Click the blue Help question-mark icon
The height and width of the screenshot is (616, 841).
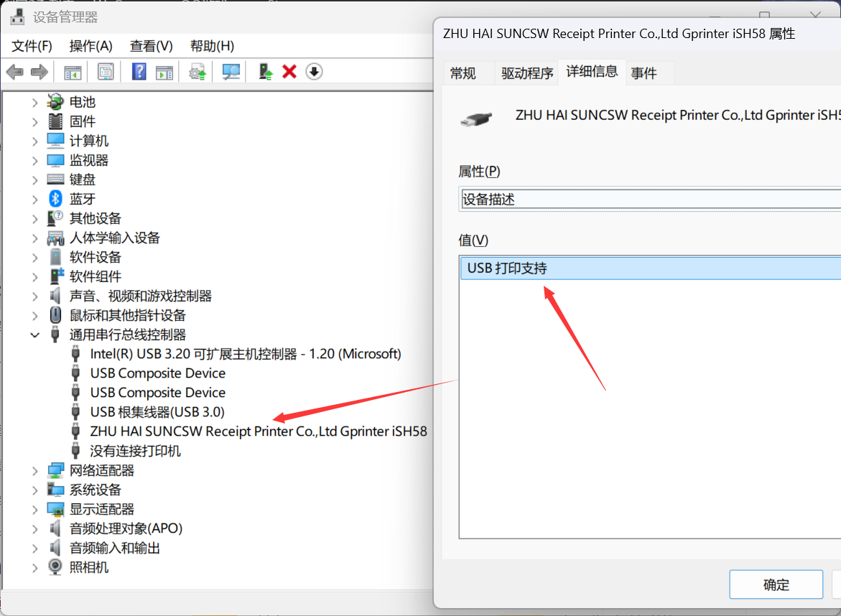pos(139,71)
